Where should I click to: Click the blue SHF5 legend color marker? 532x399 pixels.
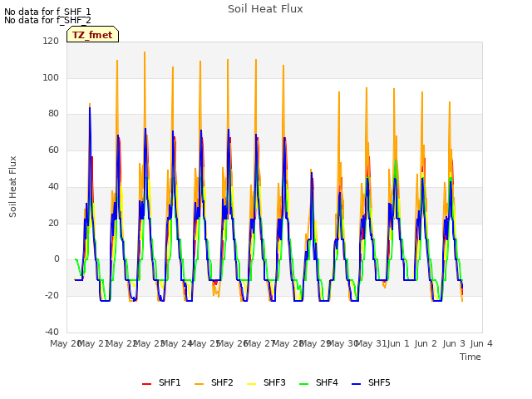357,384
